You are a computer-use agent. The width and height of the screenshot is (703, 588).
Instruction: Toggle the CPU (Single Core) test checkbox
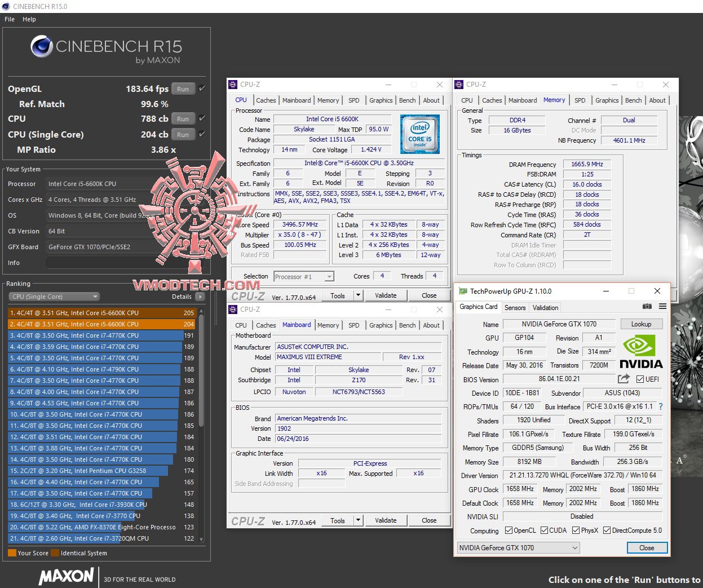tap(202, 134)
